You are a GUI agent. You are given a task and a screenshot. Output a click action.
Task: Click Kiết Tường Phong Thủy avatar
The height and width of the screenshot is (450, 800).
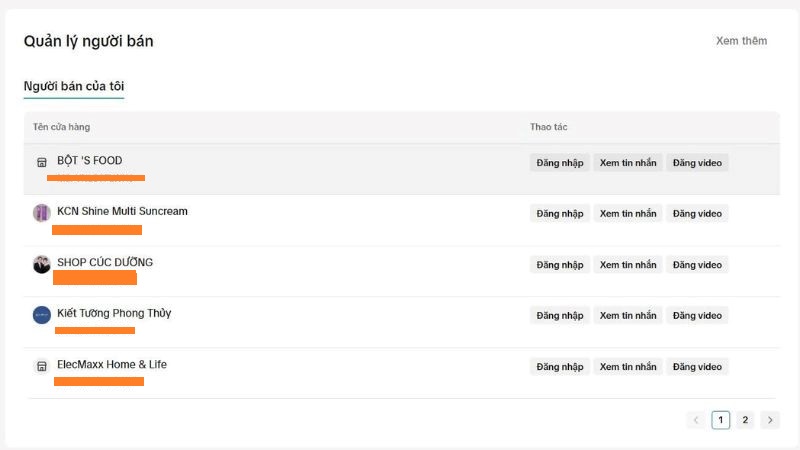41,315
